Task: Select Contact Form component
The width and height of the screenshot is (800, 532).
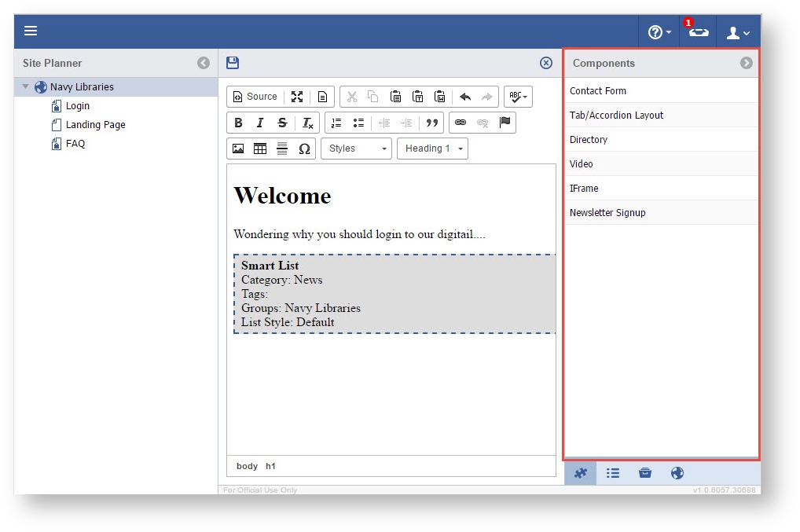Action: click(598, 91)
